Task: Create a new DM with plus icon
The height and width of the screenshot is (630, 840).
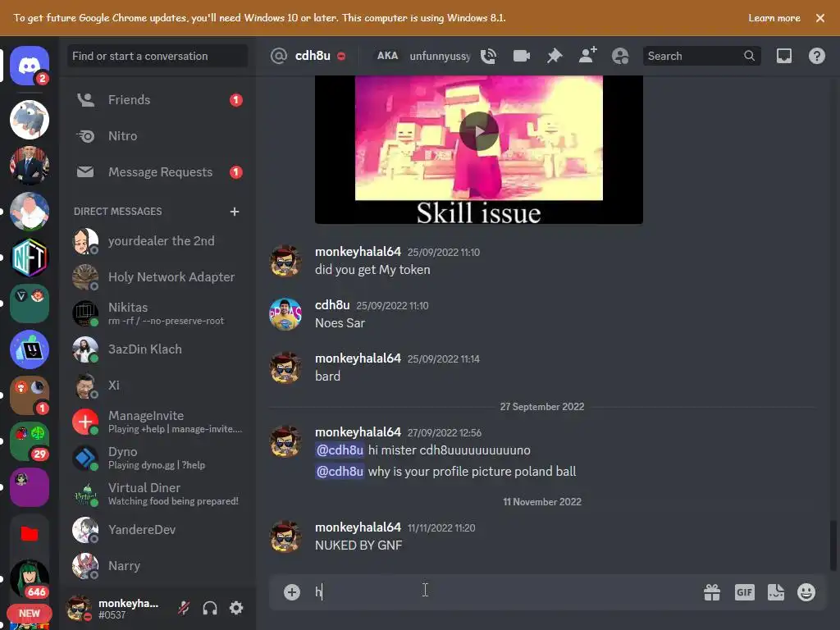Action: [x=234, y=212]
